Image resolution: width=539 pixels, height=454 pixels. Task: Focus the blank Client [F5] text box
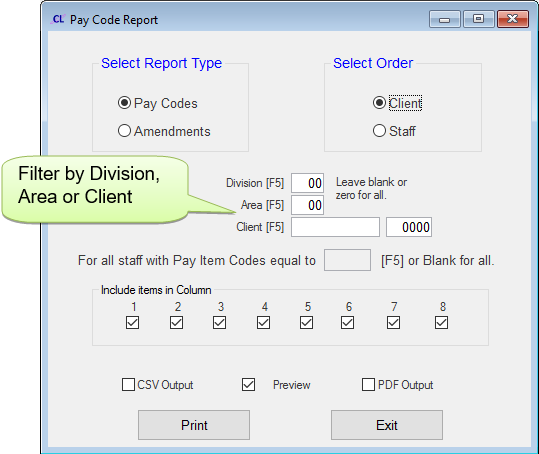point(335,227)
